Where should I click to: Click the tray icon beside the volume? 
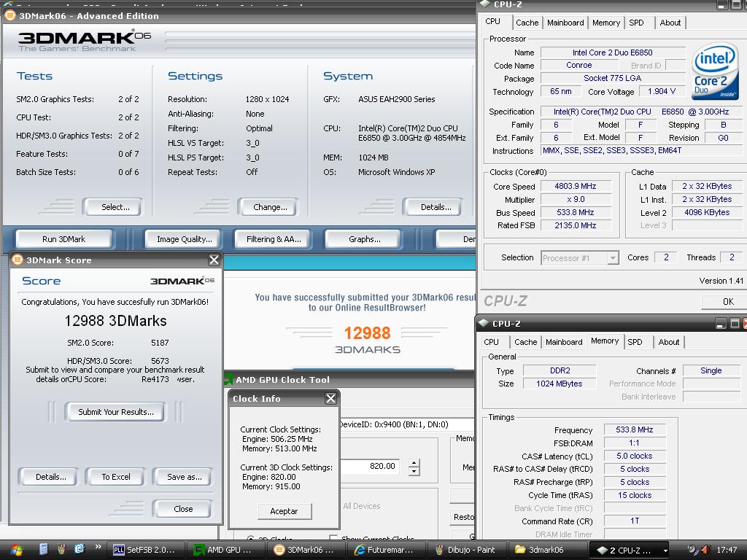(x=693, y=550)
